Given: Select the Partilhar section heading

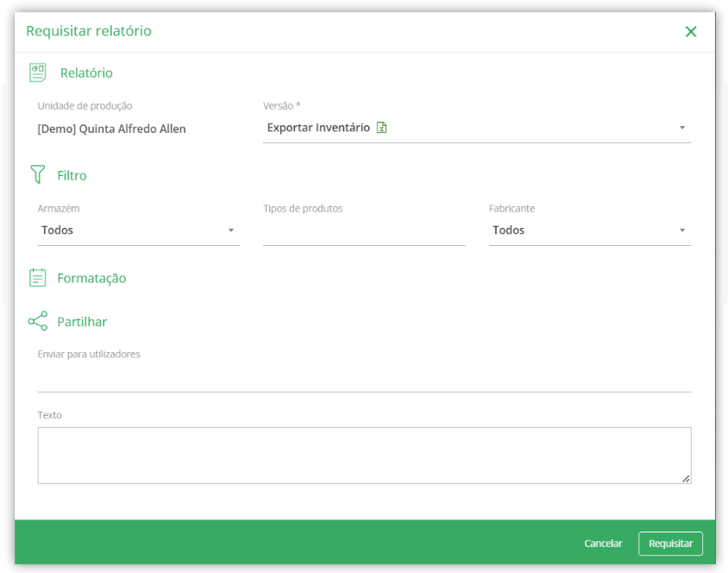Looking at the screenshot, I should 82,322.
